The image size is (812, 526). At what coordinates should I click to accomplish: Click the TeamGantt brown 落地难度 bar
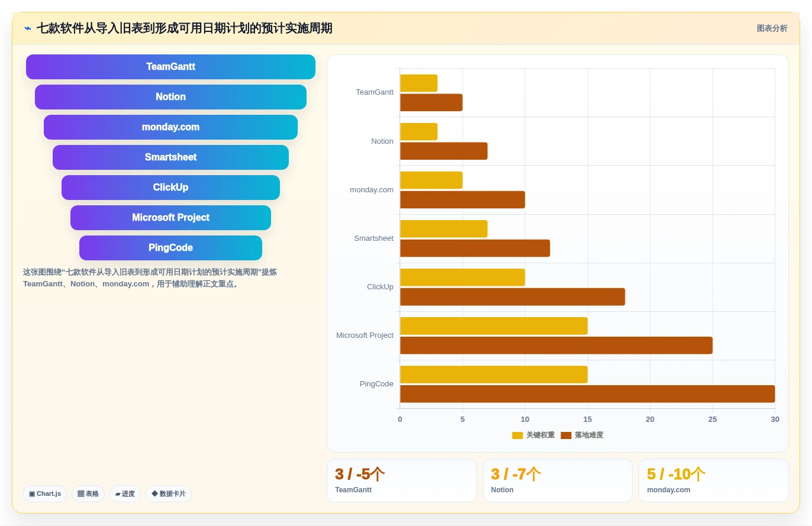(x=431, y=102)
